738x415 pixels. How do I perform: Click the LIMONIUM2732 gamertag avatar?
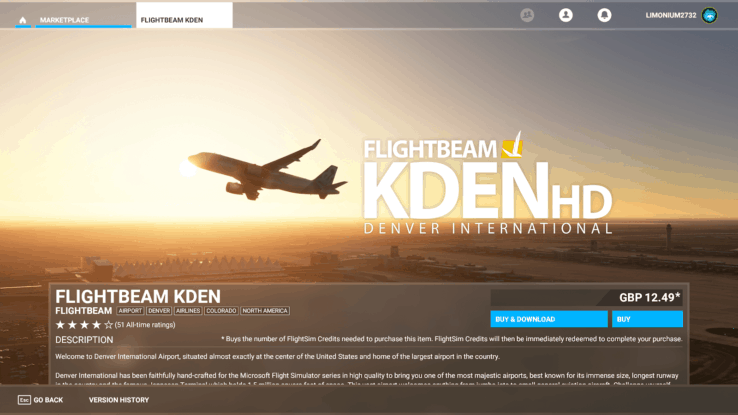click(x=709, y=15)
